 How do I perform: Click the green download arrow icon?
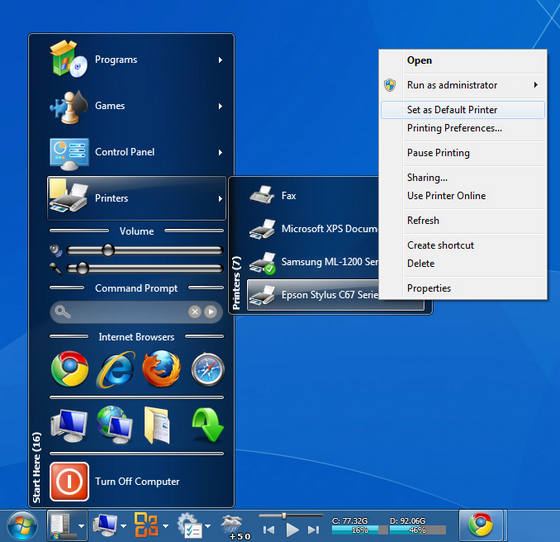(208, 425)
